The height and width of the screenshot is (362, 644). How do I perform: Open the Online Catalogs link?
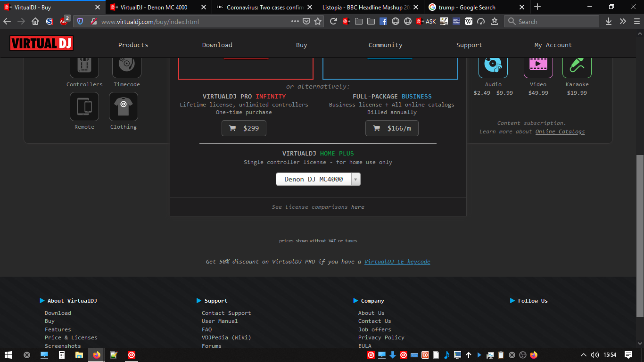click(560, 132)
